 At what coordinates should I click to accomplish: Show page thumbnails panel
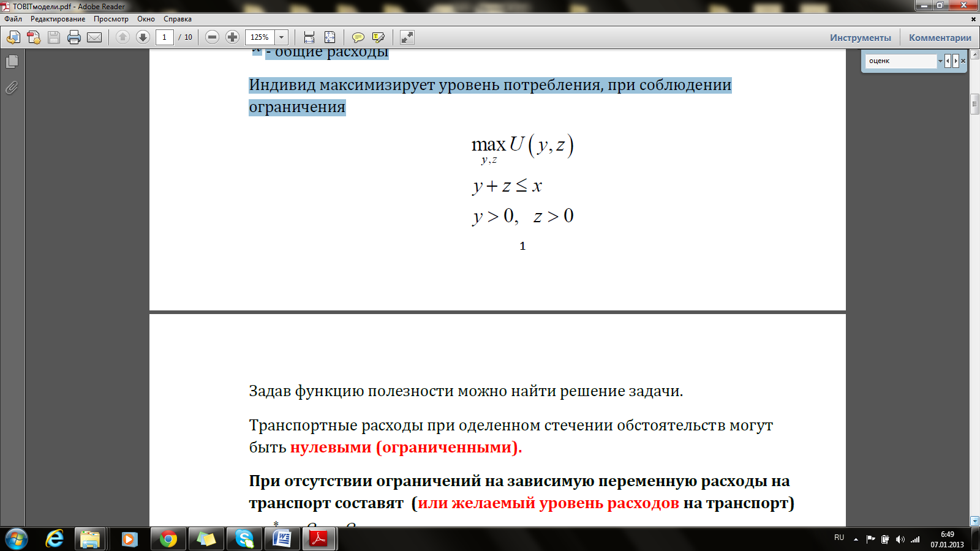coord(12,62)
